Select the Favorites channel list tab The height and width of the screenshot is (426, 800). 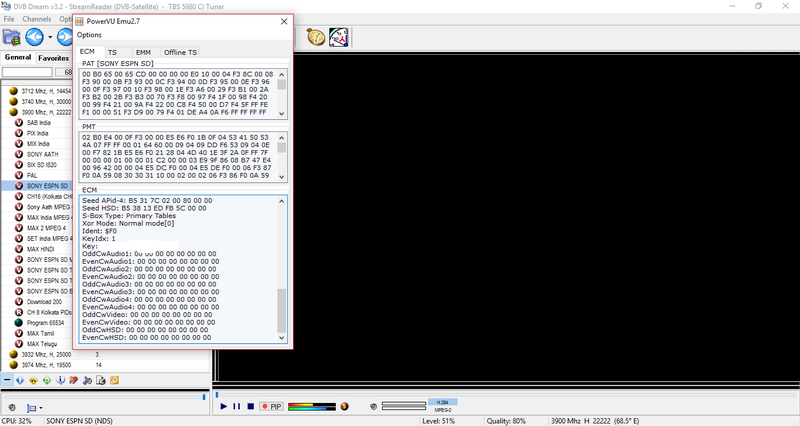point(53,58)
